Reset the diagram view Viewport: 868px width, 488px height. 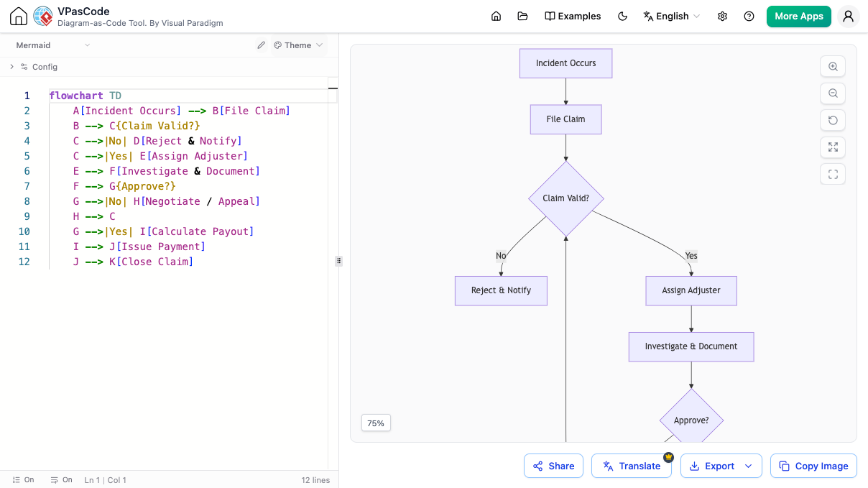pyautogui.click(x=833, y=120)
